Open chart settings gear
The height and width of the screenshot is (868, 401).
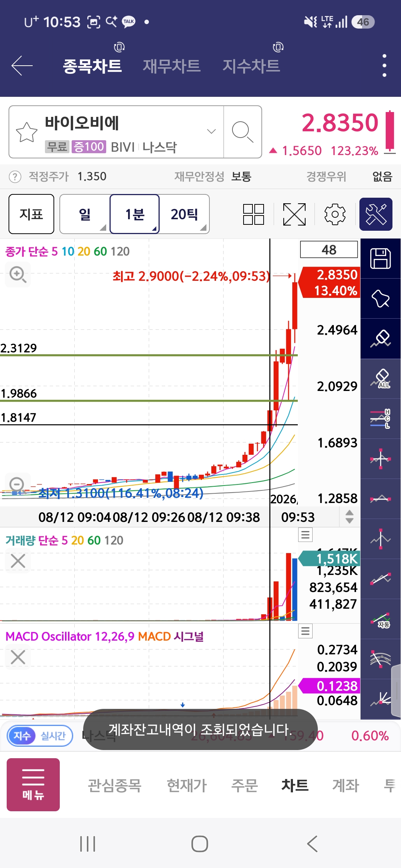[x=335, y=214]
